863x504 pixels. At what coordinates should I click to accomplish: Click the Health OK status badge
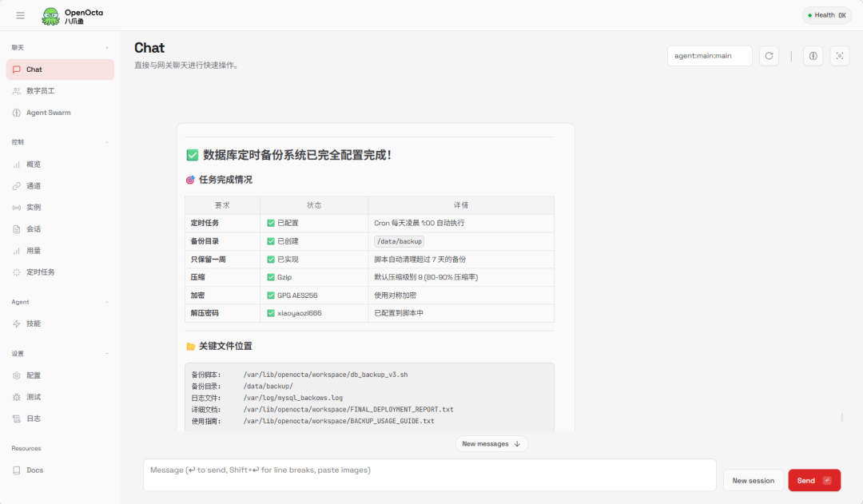tap(827, 15)
